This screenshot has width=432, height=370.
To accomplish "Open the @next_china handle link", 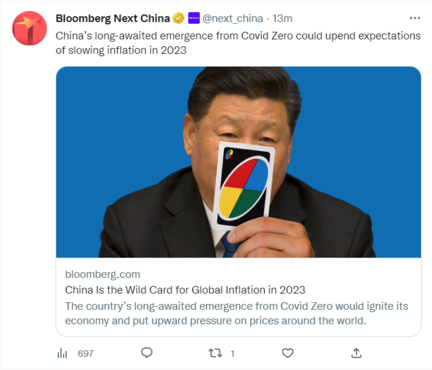I will click(x=233, y=18).
